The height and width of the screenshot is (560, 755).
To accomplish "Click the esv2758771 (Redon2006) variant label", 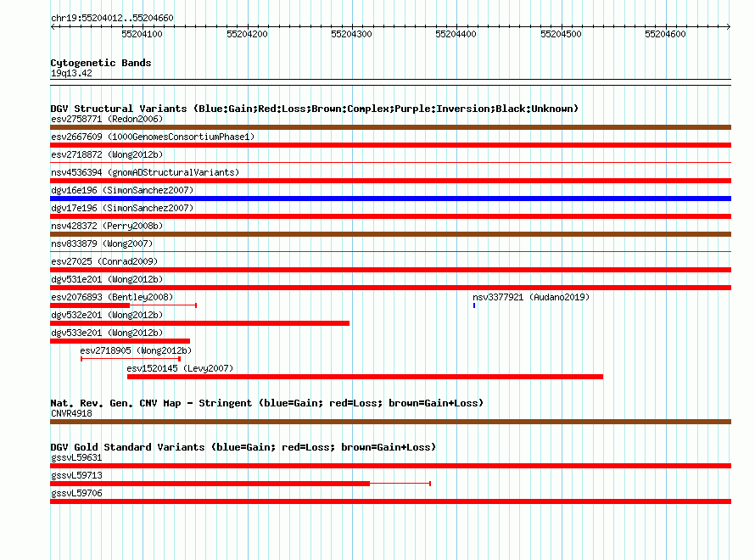I will [107, 119].
